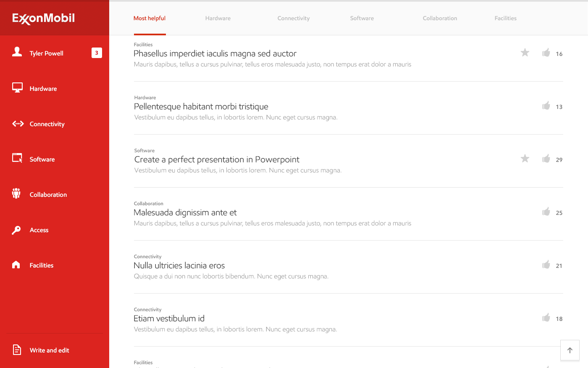Click the Hardware monitor icon in sidebar
The width and height of the screenshot is (588, 368).
17,87
